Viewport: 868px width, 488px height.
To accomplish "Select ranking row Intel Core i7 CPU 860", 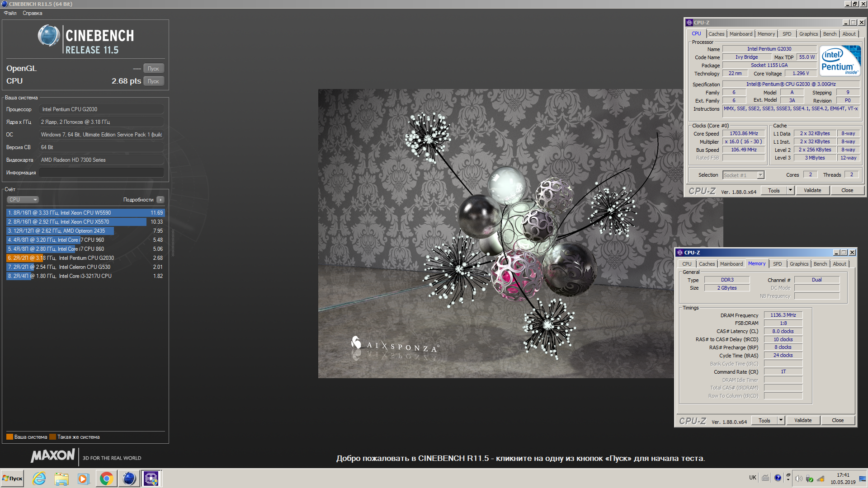I will (x=85, y=249).
